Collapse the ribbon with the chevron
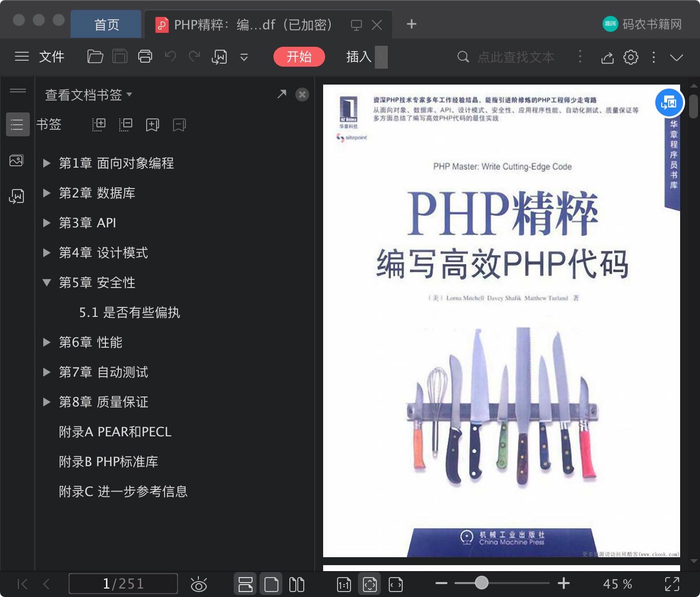Image resolution: width=700 pixels, height=597 pixels. [677, 57]
